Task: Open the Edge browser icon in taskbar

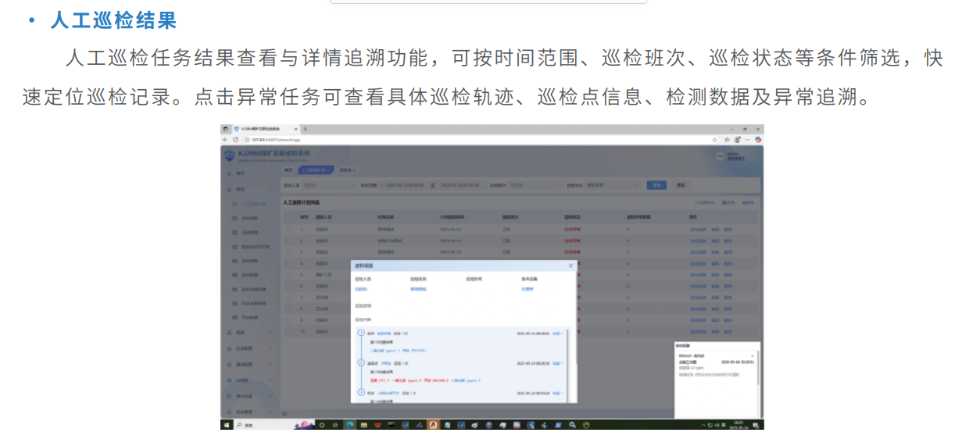Action: (350, 425)
